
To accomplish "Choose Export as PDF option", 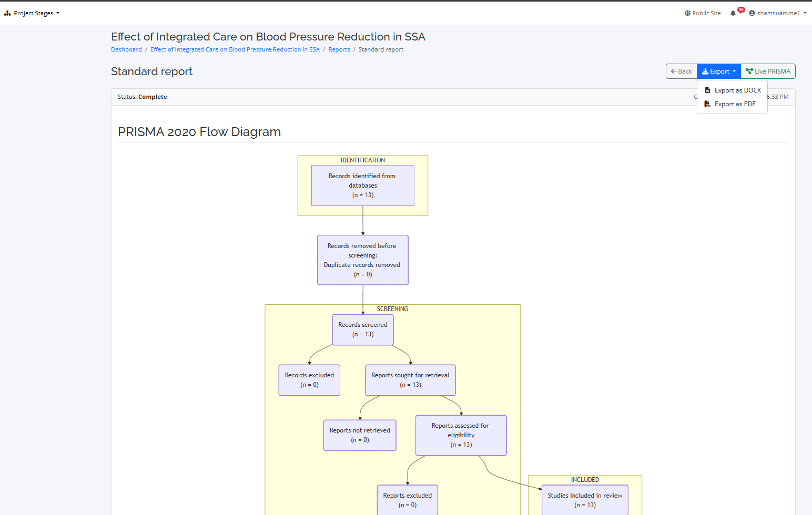I will [735, 104].
